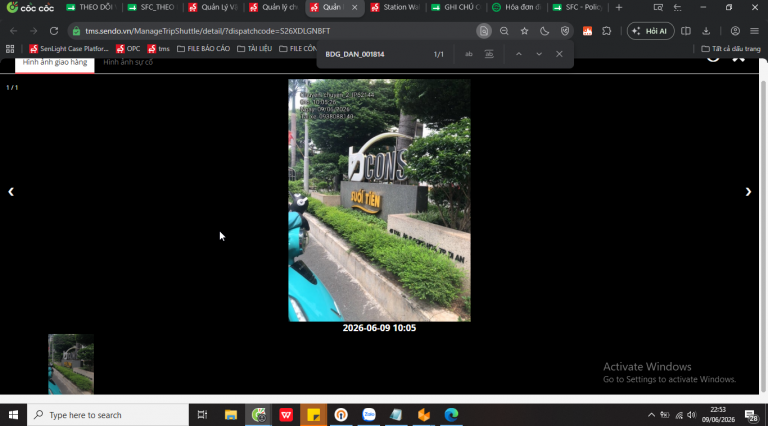Open File Explorer from taskbar

[231, 415]
